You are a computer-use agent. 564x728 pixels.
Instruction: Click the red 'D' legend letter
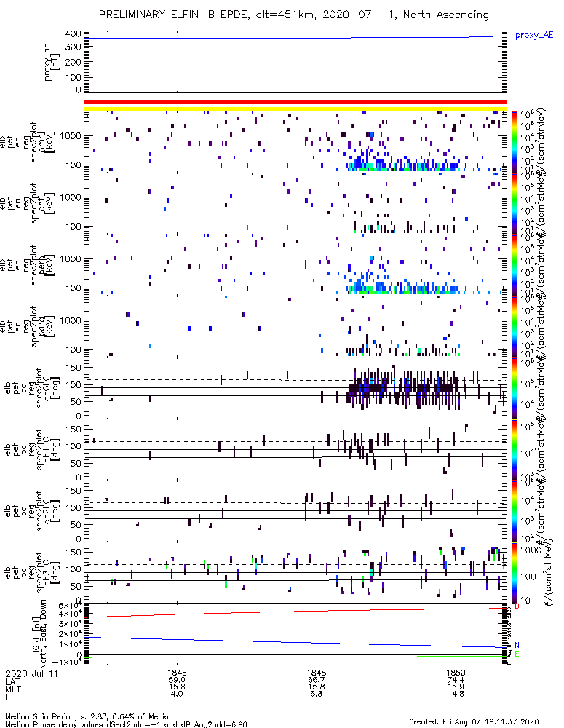(517, 606)
